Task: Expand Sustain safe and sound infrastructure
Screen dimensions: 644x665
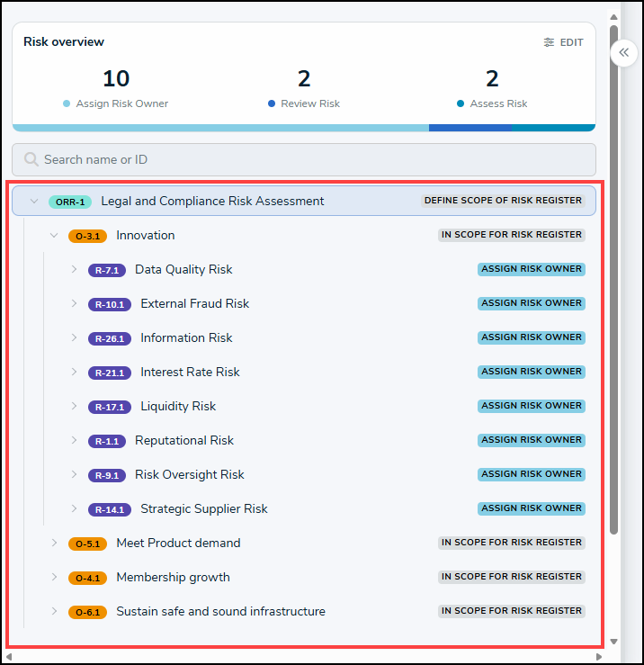Action: [x=54, y=611]
